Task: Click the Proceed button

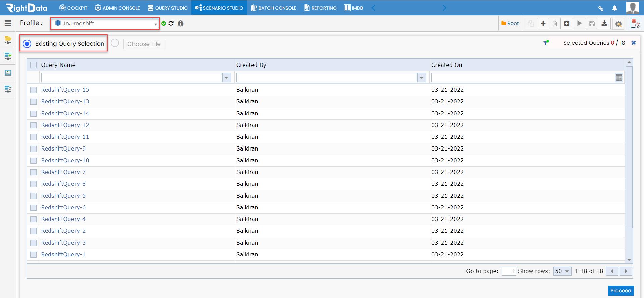Action: [621, 291]
